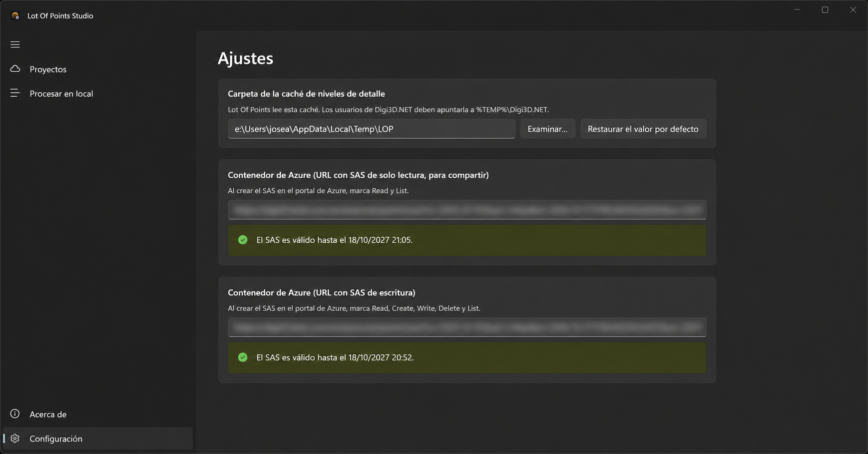
Task: Click the text mentioning %TEMP%\Digi3D.NET
Action: pos(388,110)
